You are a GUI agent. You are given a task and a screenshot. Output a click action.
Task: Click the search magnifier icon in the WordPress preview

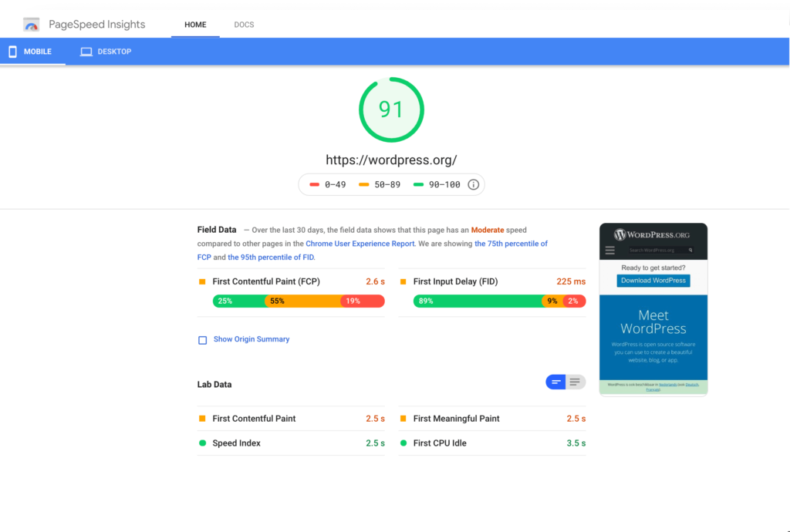pyautogui.click(x=690, y=250)
